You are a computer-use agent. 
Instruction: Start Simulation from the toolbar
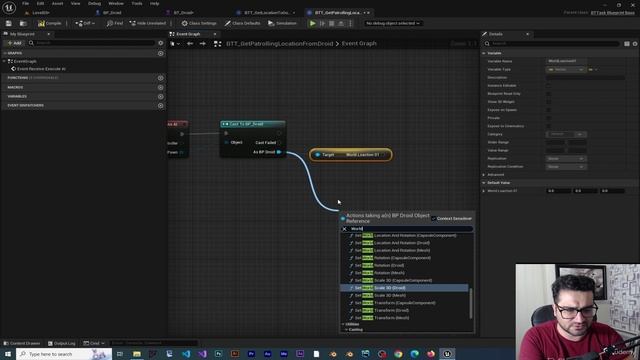(282, 23)
